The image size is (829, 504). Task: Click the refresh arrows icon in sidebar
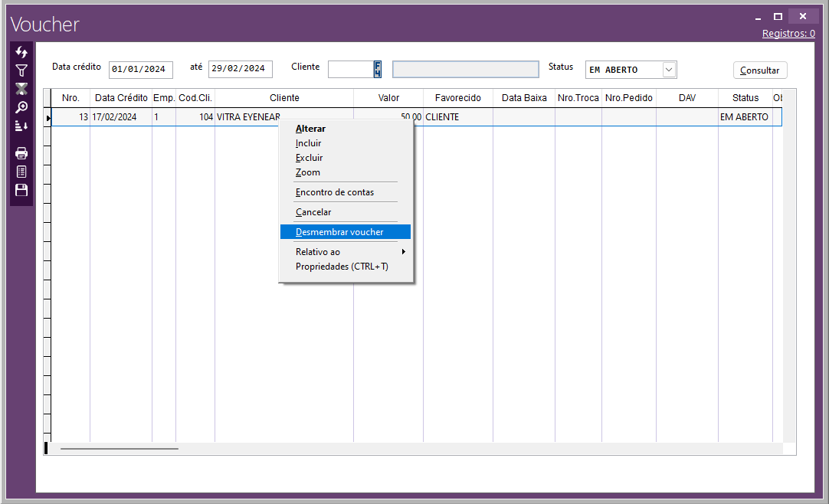(21, 52)
